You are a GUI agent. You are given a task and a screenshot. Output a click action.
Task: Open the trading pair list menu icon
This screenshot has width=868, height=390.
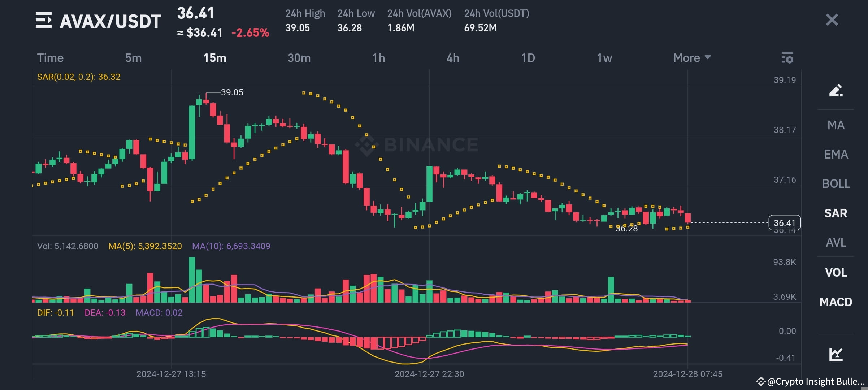pyautogui.click(x=43, y=21)
